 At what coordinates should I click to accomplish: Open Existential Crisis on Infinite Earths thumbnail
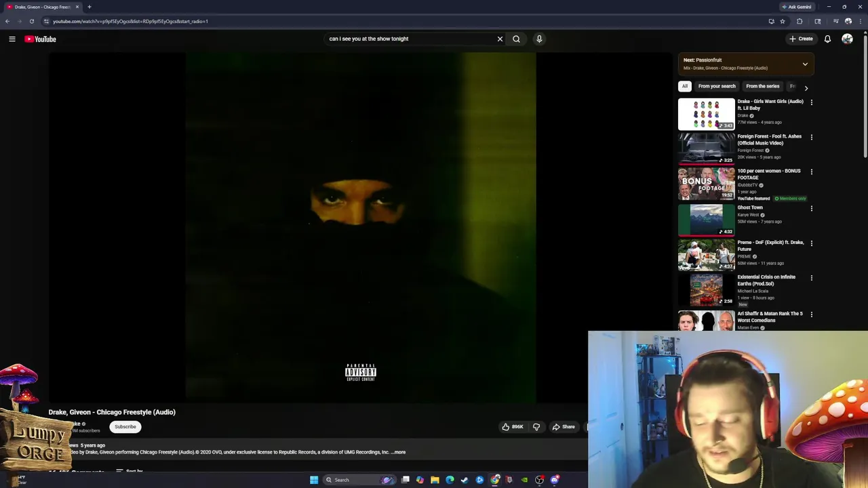pos(706,289)
